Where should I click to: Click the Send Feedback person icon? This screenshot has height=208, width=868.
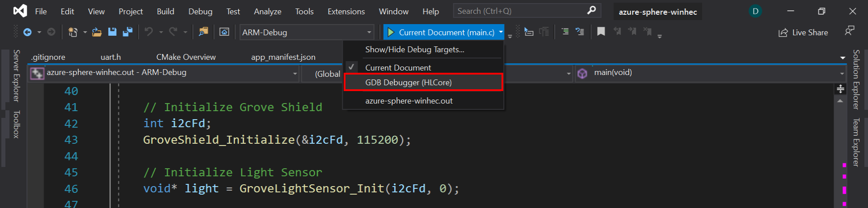click(x=849, y=31)
